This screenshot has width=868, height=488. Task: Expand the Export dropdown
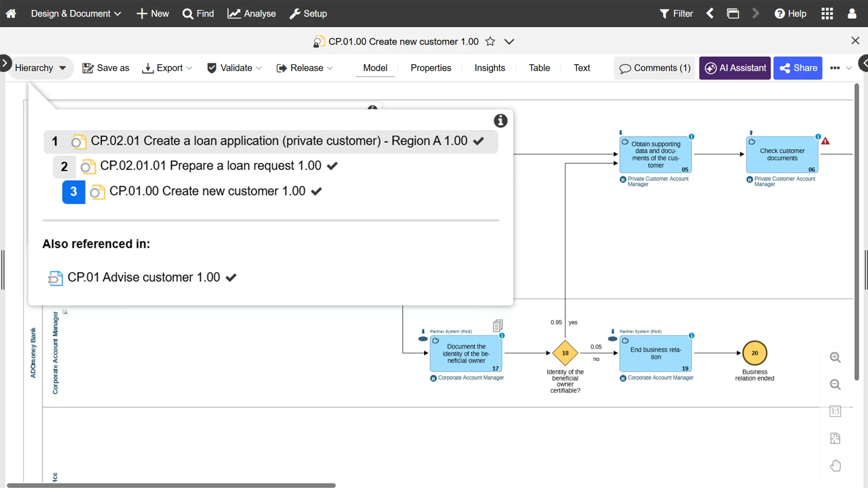(167, 68)
